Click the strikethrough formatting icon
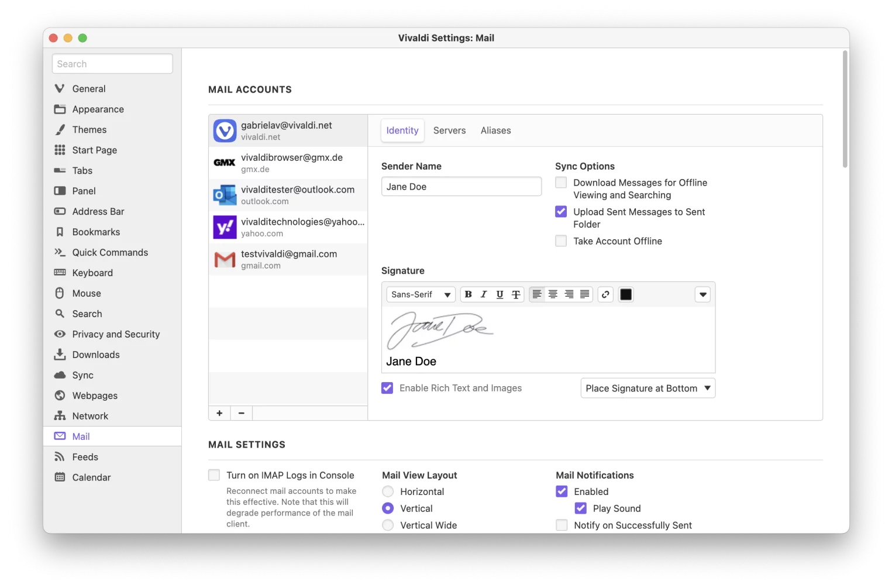The image size is (892, 588). point(516,294)
